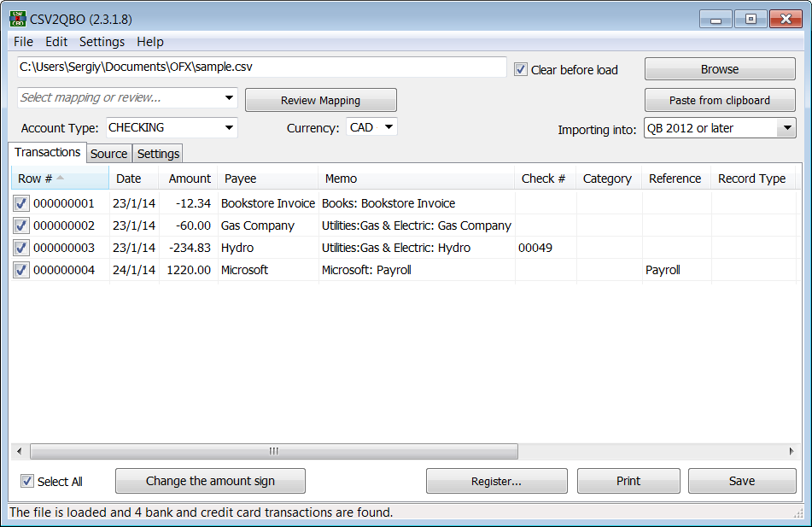Viewport: 812px width, 527px height.
Task: Expand the Importing into QB 2012 dropdown
Action: pyautogui.click(x=720, y=128)
